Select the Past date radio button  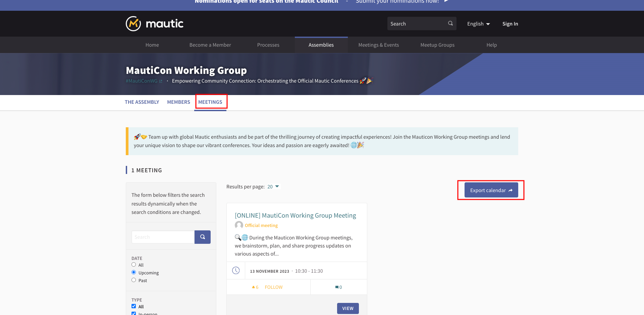click(134, 280)
